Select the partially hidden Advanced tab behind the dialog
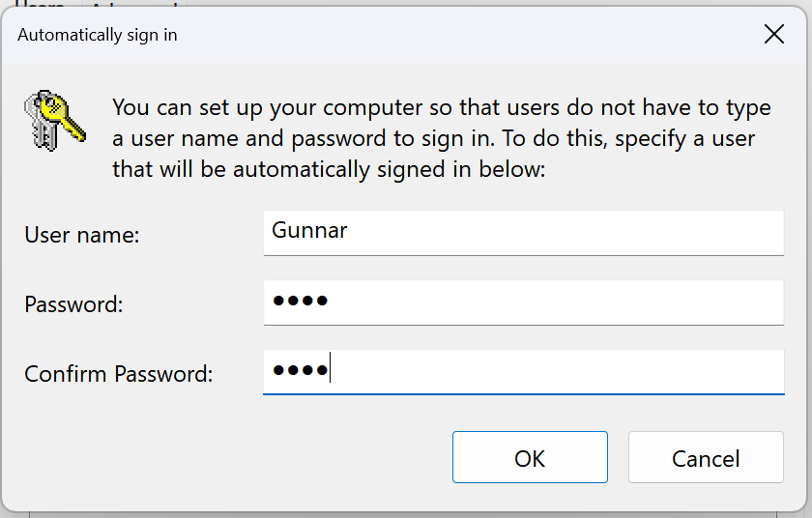 pyautogui.click(x=134, y=4)
